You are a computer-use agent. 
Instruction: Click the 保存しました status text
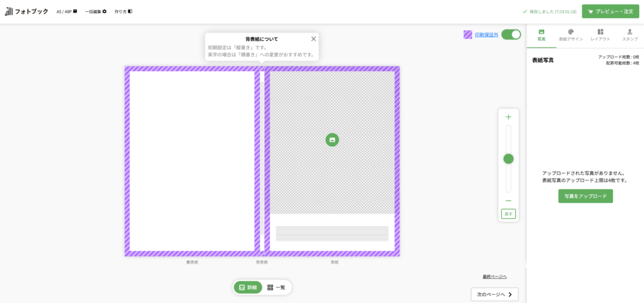(550, 11)
